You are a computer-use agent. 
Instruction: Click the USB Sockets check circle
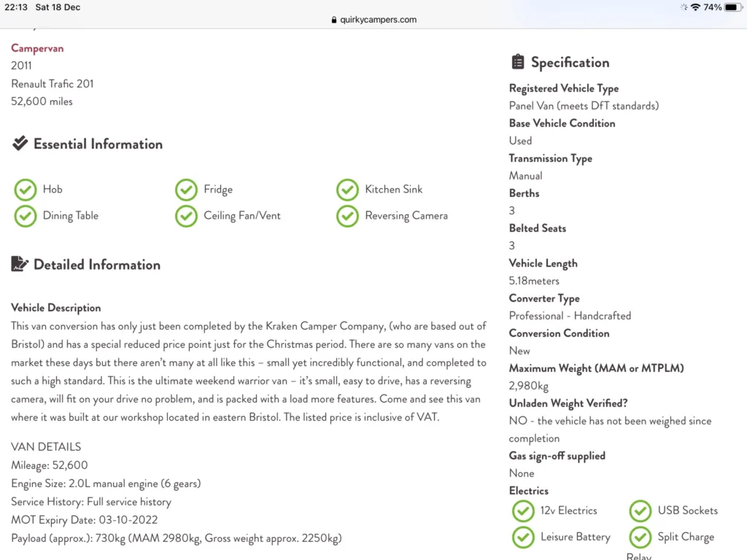[x=640, y=511]
